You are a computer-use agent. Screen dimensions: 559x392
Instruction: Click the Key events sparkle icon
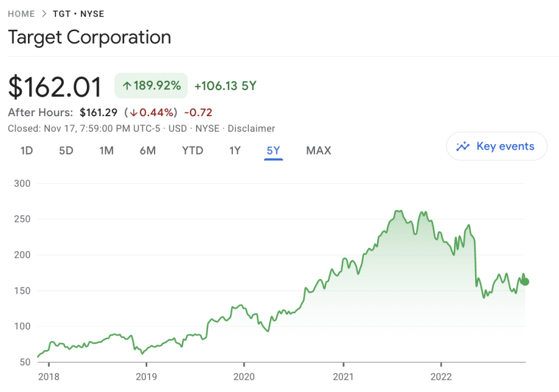pyautogui.click(x=463, y=147)
